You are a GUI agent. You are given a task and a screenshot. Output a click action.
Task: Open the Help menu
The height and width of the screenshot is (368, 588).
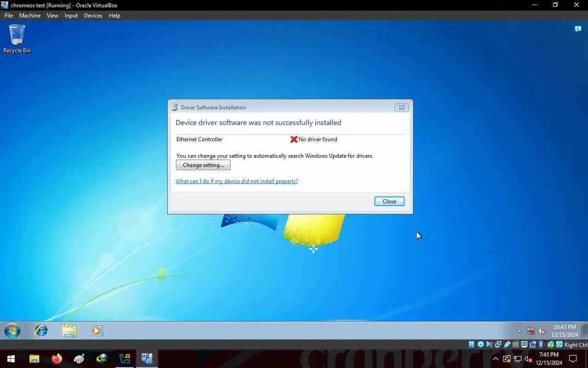click(x=114, y=15)
